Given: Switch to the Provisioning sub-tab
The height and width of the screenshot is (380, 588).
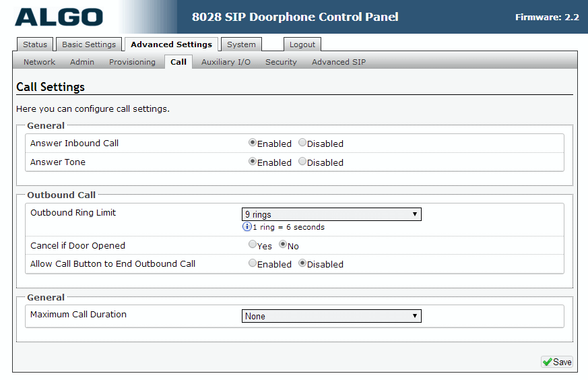Looking at the screenshot, I should (132, 62).
